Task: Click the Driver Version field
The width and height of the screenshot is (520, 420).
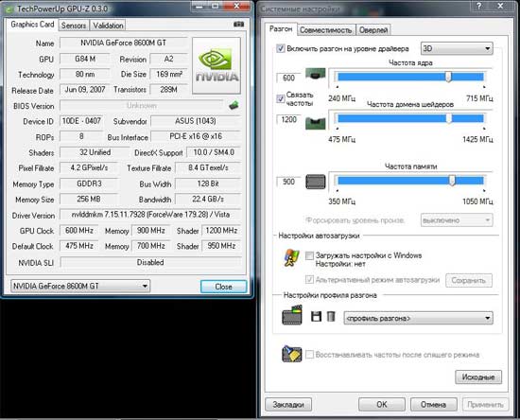Action: click(150, 215)
